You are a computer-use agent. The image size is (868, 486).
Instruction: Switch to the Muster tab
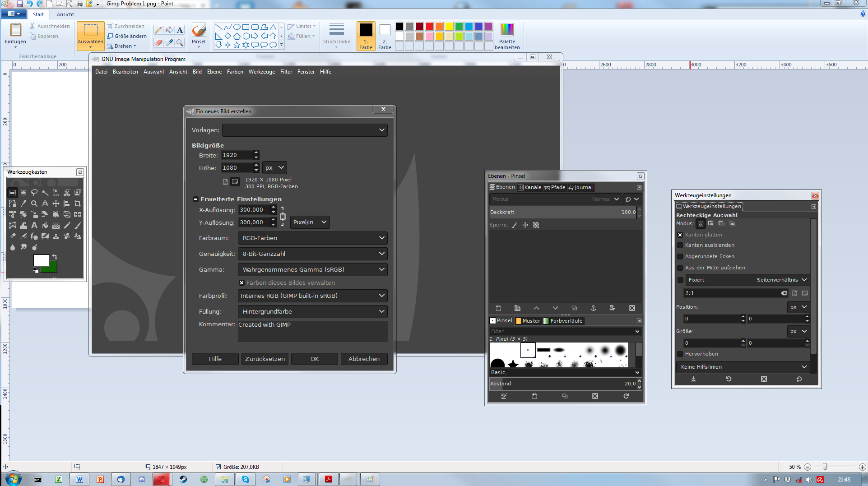[528, 321]
